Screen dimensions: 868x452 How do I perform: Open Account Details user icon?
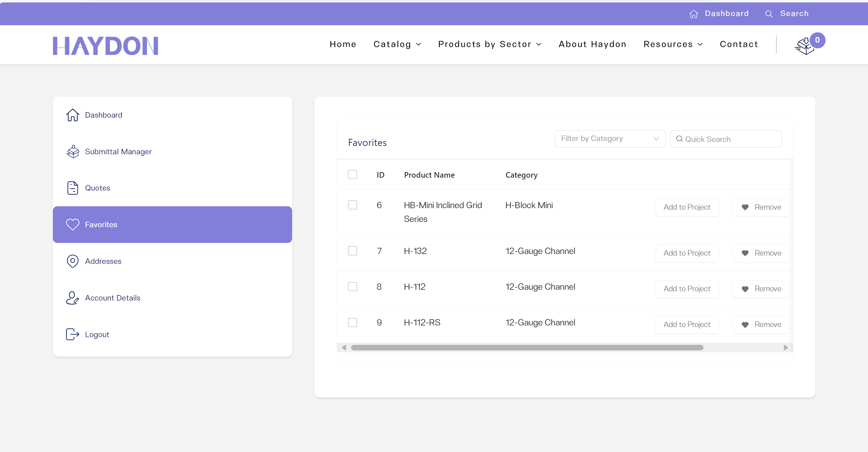[x=73, y=298]
